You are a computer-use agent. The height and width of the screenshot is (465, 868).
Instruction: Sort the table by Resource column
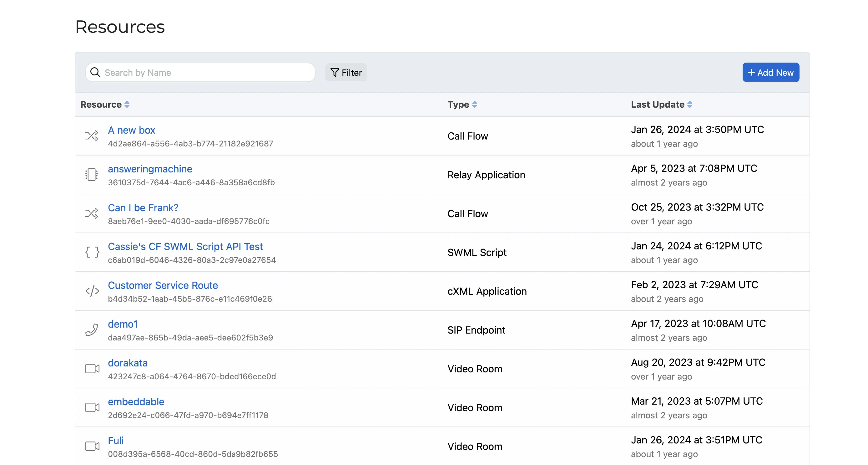click(x=127, y=105)
